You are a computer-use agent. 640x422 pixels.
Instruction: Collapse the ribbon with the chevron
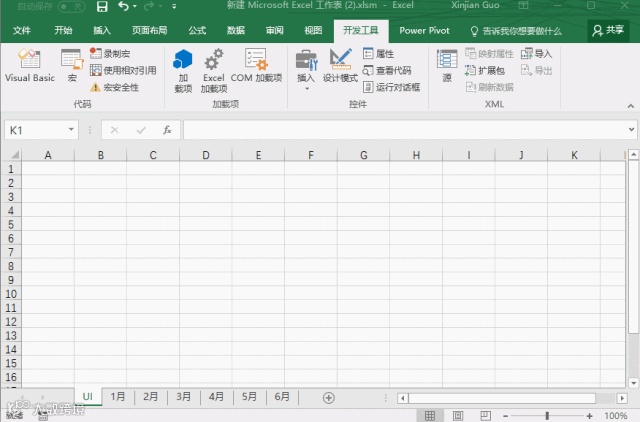tap(631, 106)
